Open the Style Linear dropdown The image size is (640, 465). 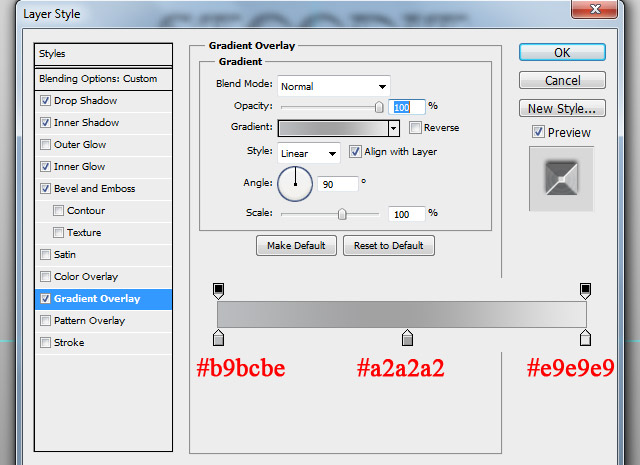coord(309,154)
